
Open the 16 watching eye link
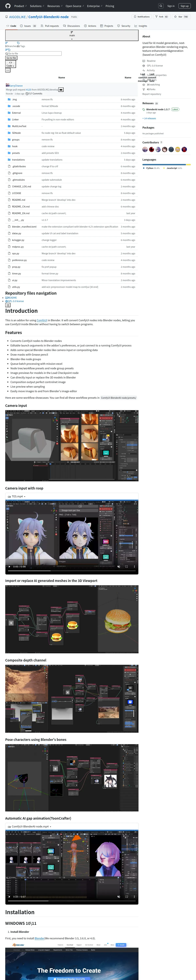click(151, 85)
